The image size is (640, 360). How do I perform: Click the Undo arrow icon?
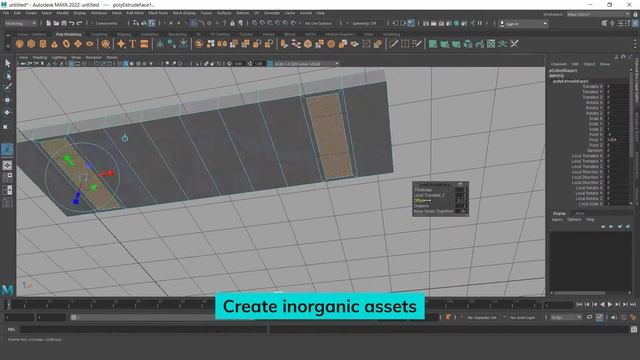pos(72,23)
